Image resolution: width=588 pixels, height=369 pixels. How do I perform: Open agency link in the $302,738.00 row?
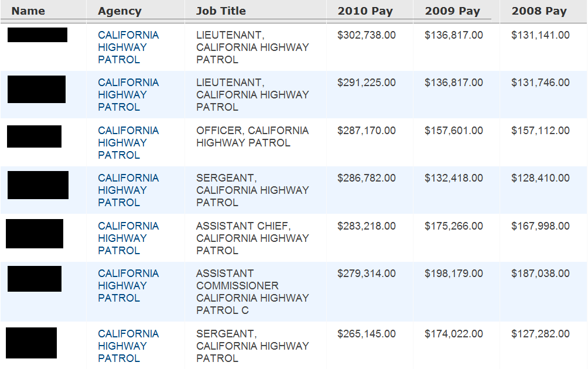click(x=128, y=47)
